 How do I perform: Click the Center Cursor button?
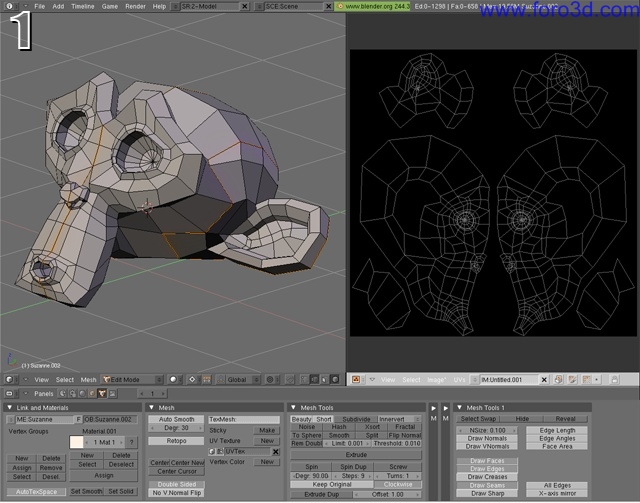pyautogui.click(x=176, y=472)
